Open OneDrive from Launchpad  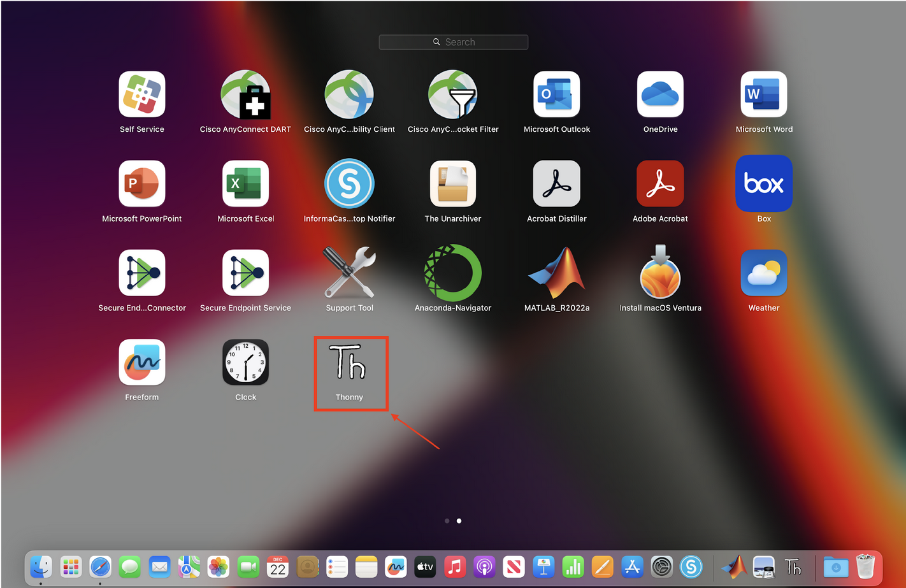pos(660,94)
